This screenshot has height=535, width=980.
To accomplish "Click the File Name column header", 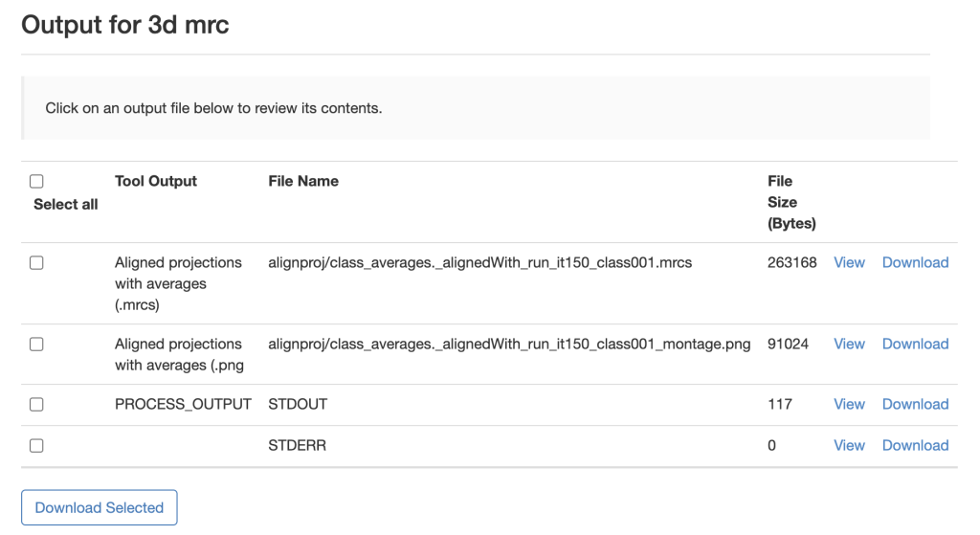I will pyautogui.click(x=303, y=181).
